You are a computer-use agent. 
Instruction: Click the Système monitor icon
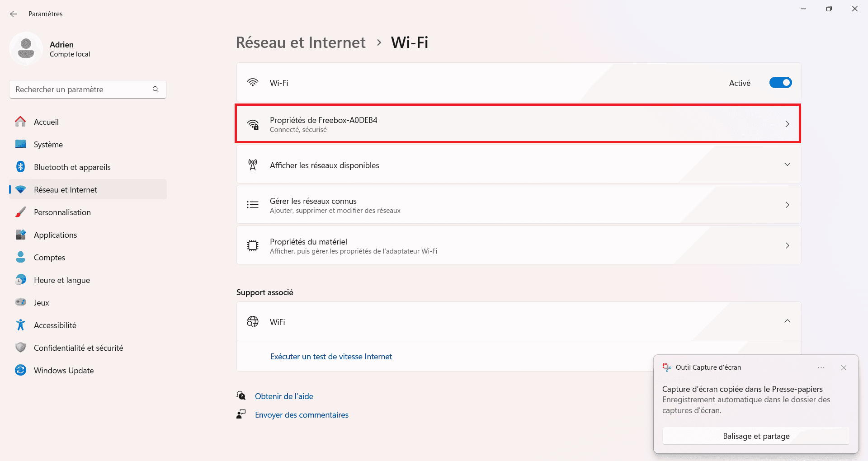click(20, 144)
